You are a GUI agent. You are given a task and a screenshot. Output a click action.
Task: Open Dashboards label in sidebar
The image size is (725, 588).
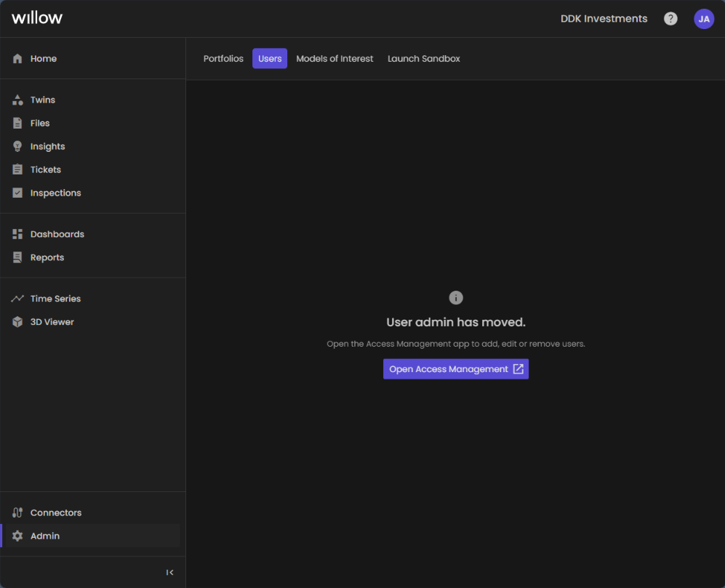tap(57, 234)
